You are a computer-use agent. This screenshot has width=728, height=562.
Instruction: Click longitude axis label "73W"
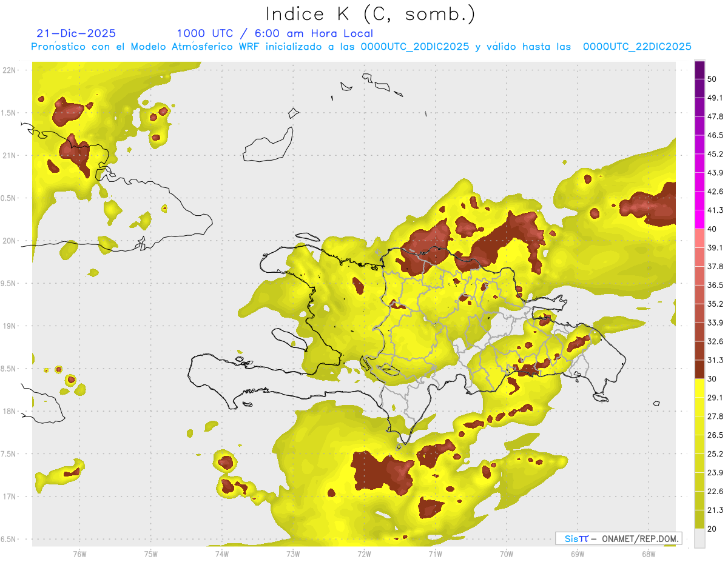click(x=293, y=554)
